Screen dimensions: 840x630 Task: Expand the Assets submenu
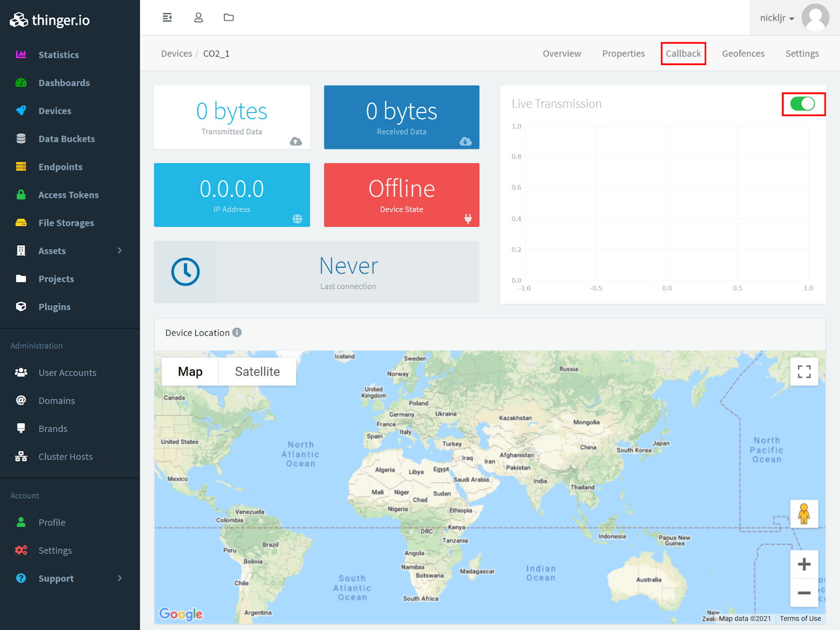click(52, 250)
